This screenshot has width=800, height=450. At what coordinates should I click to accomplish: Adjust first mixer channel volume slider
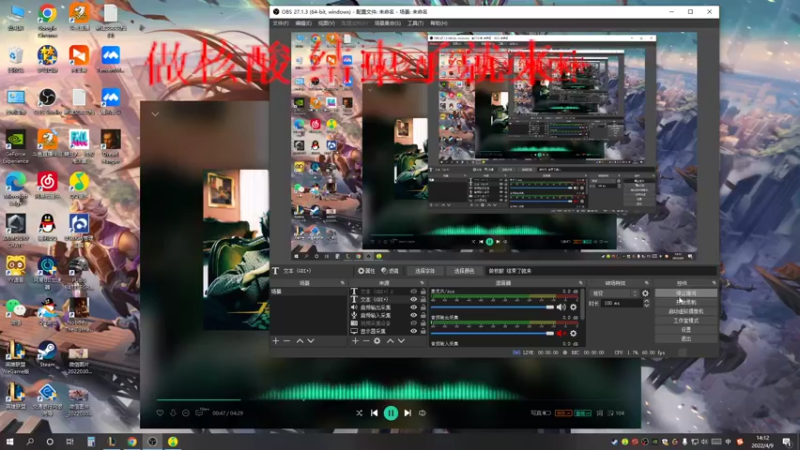(x=492, y=307)
